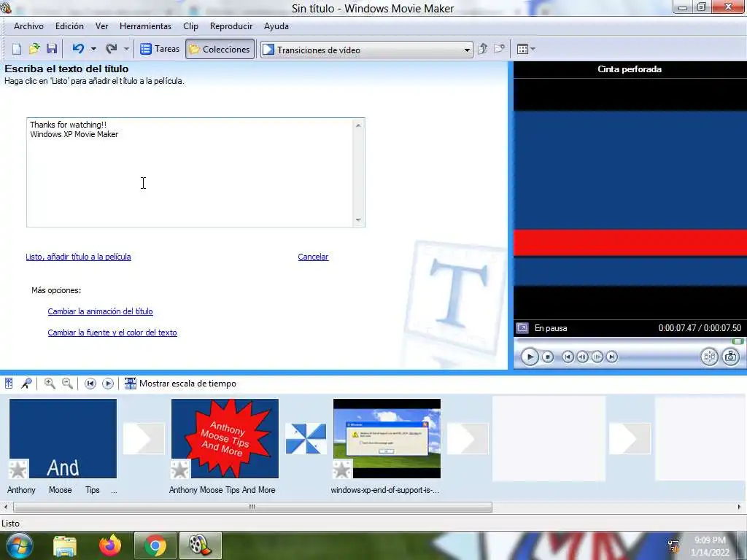Switch to Chrome in the taskbar
This screenshot has width=747, height=560.
[155, 545]
